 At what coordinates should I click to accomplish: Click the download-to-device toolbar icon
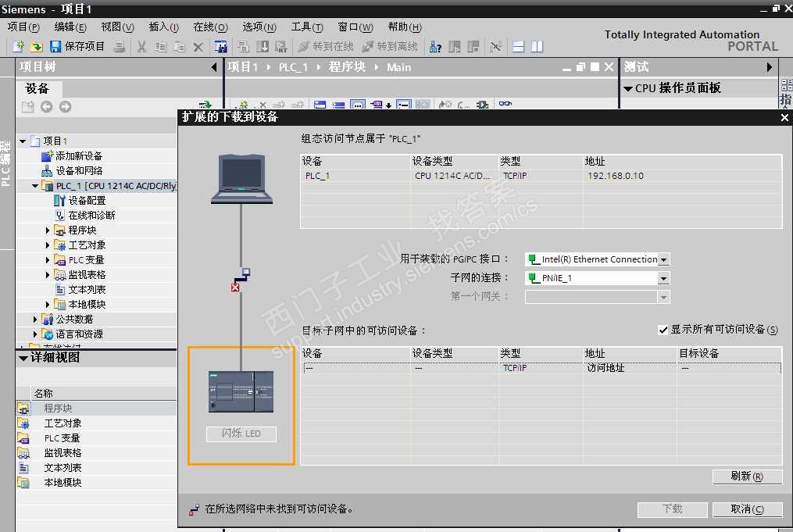click(263, 47)
